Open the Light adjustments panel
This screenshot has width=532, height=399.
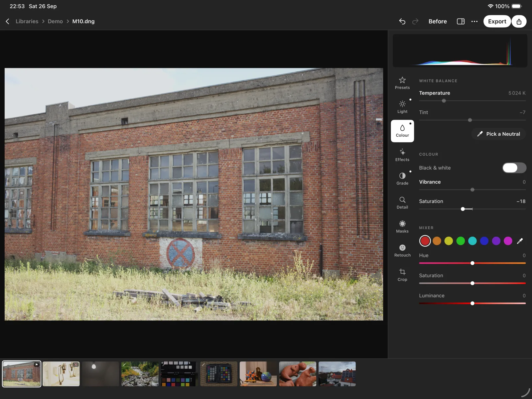click(x=402, y=107)
